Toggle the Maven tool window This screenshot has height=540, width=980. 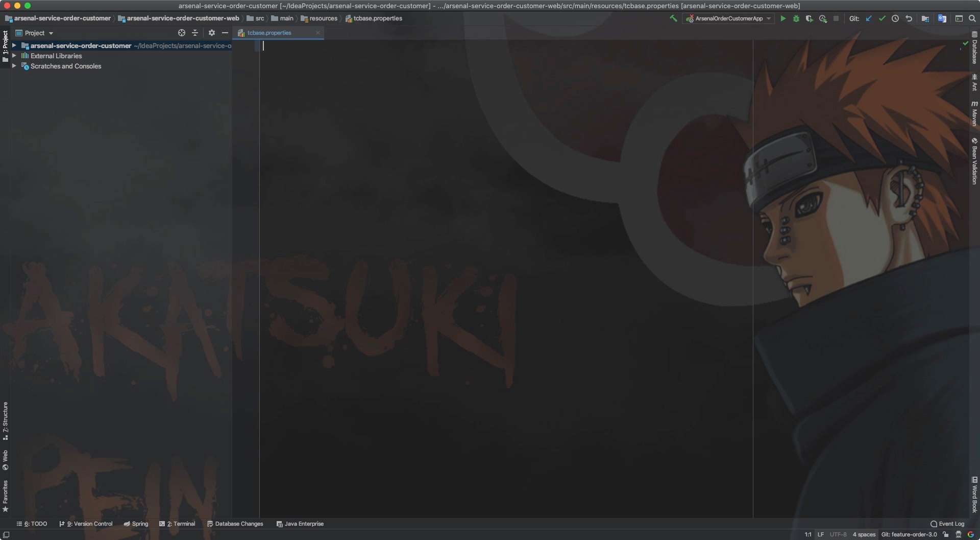pyautogui.click(x=974, y=113)
